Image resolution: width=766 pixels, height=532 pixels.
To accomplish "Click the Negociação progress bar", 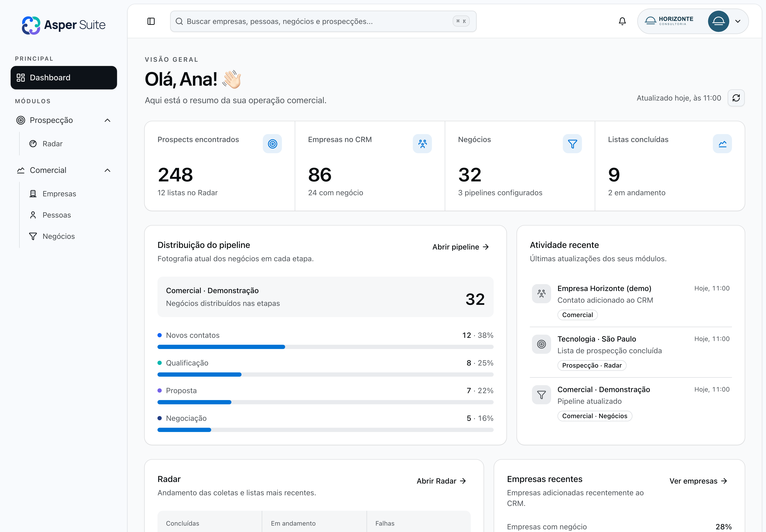I will [325, 430].
